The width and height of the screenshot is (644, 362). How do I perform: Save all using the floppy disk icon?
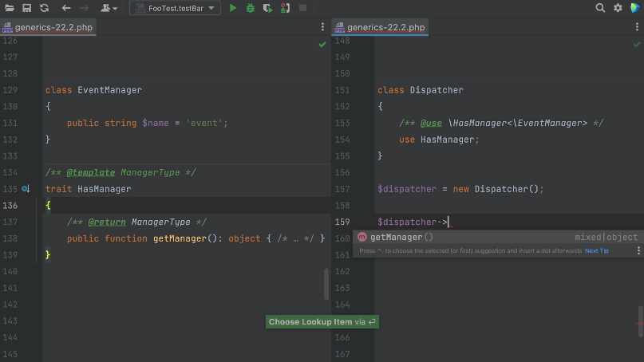pyautogui.click(x=26, y=8)
